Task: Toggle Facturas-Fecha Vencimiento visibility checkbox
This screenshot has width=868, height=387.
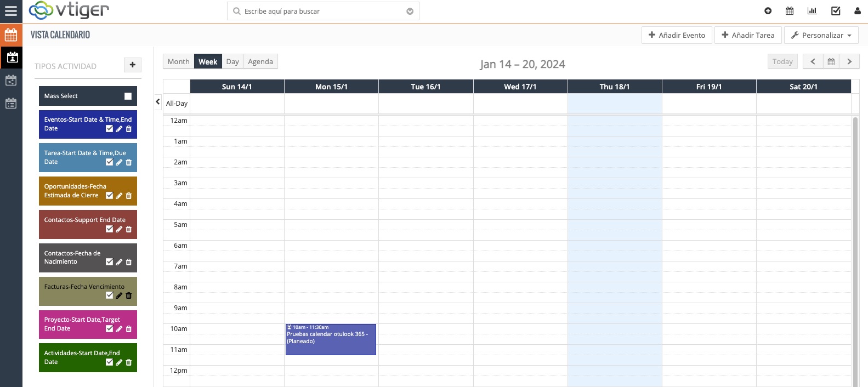Action: point(109,295)
